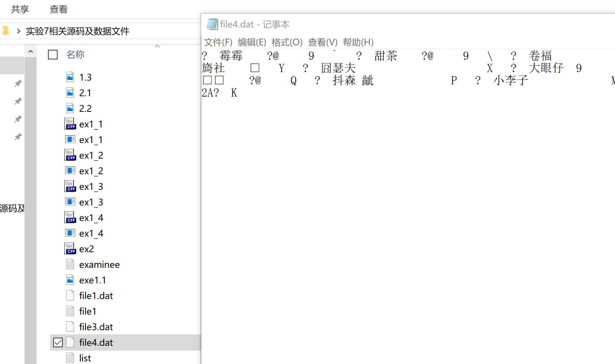Click the 源码及 item in the navigation pane

coord(12,208)
